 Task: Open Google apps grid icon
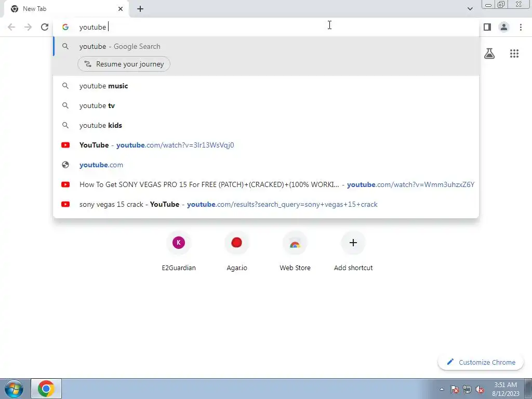tap(514, 54)
